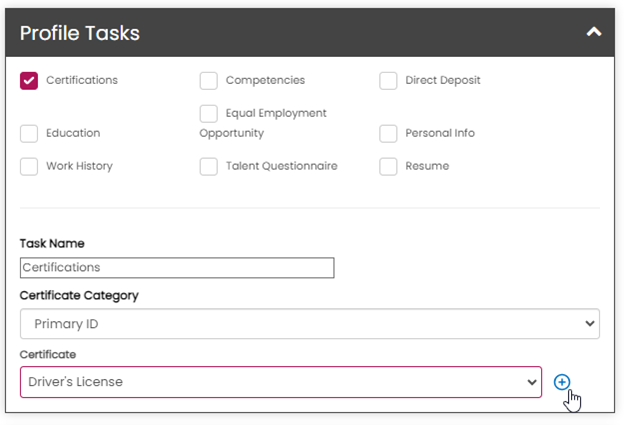Collapse the Profile Tasks panel
This screenshot has width=624, height=425.
tap(594, 33)
